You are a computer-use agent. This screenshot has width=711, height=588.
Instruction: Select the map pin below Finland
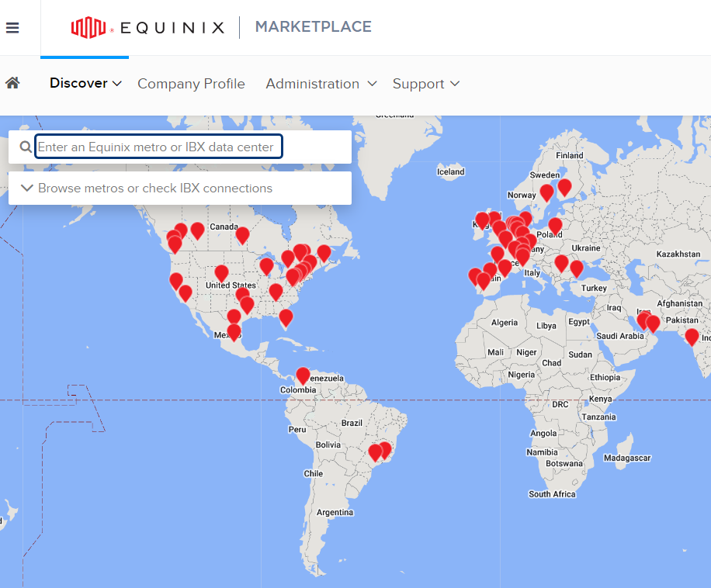click(564, 187)
